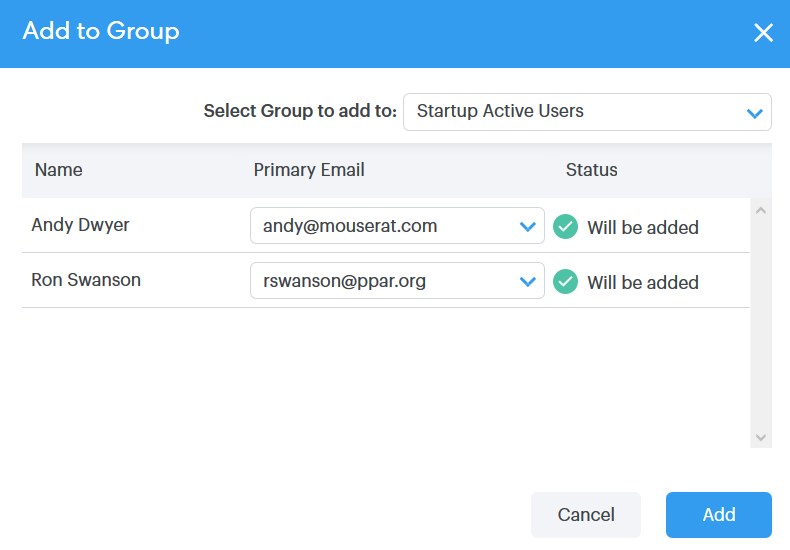Click Ron Swanson's "Will be added" status text
790x550 pixels.
pos(643,283)
